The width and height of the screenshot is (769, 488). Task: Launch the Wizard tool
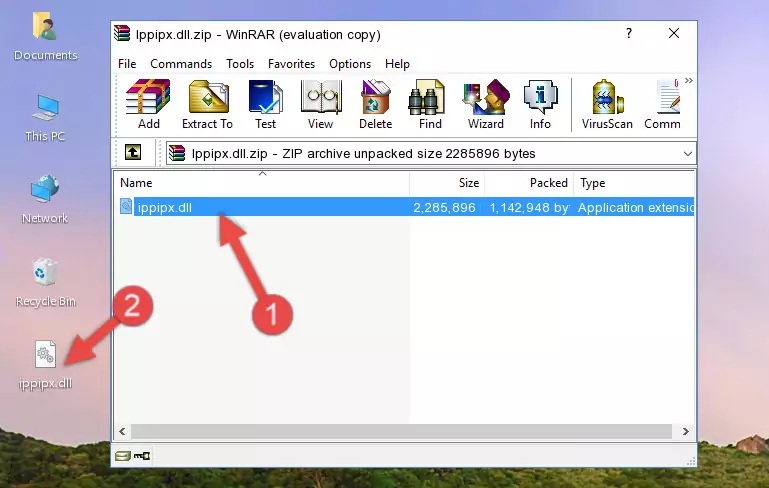[486, 104]
